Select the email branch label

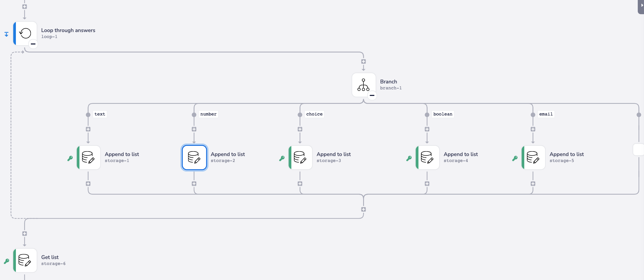546,114
